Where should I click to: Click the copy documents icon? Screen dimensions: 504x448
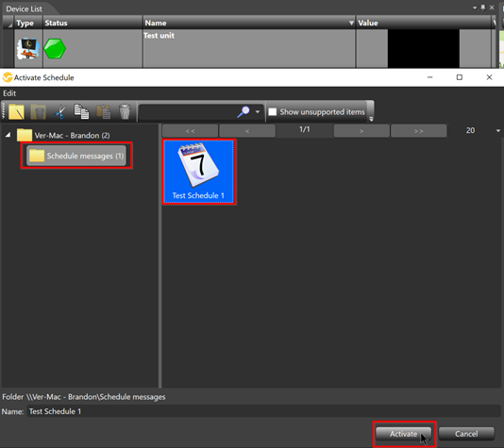(x=81, y=112)
